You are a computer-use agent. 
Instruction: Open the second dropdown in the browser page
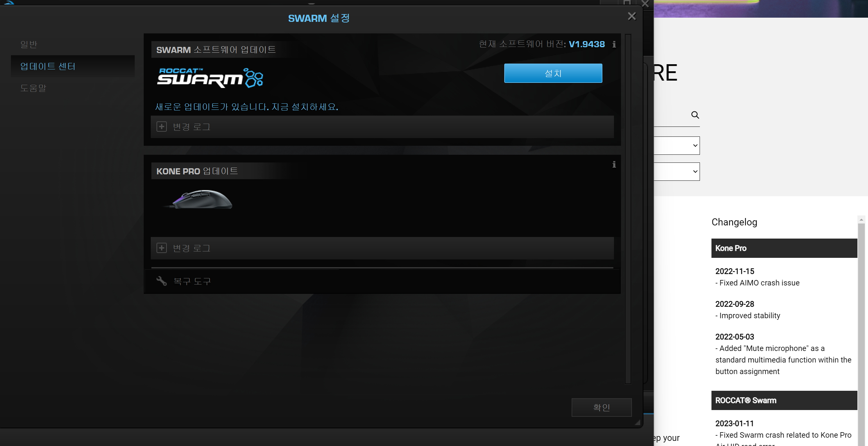pyautogui.click(x=677, y=172)
